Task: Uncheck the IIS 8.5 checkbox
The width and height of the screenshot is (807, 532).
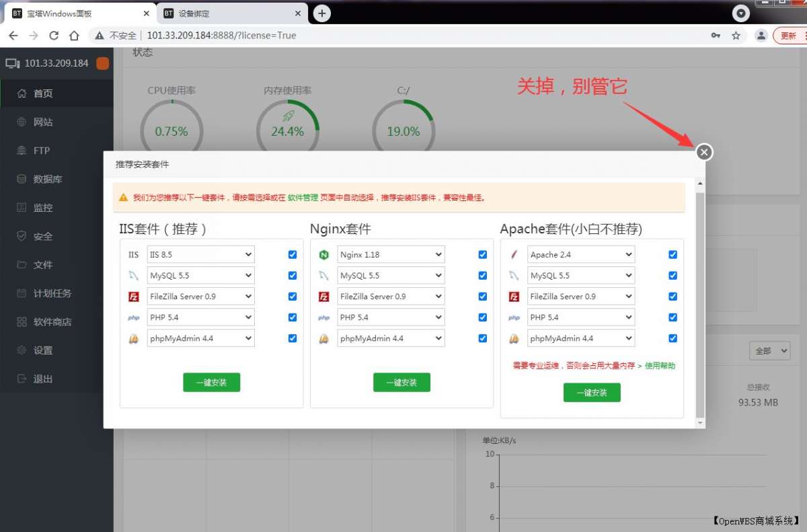Action: [x=292, y=254]
